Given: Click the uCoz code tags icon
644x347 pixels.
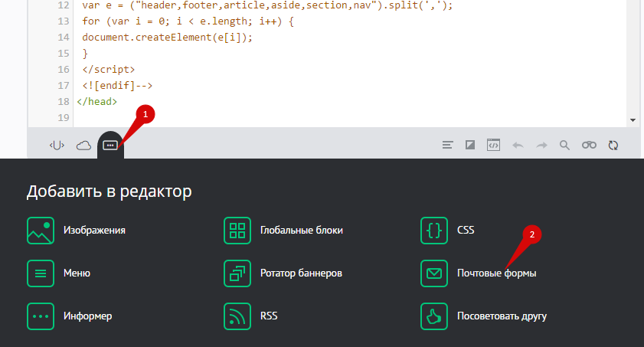Looking at the screenshot, I should click(56, 145).
